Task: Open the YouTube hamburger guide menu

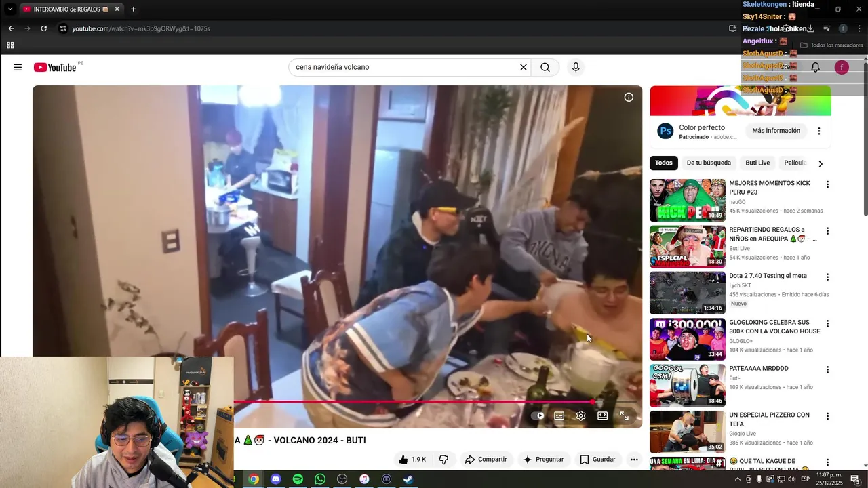Action: coord(18,67)
